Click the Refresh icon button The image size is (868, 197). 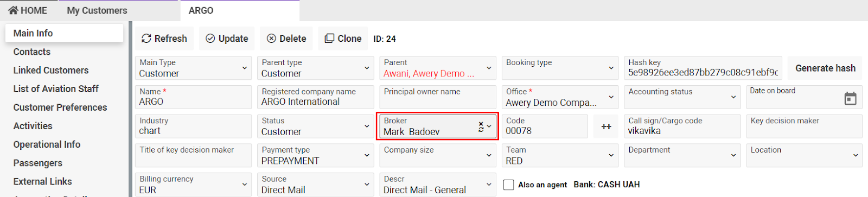(146, 39)
